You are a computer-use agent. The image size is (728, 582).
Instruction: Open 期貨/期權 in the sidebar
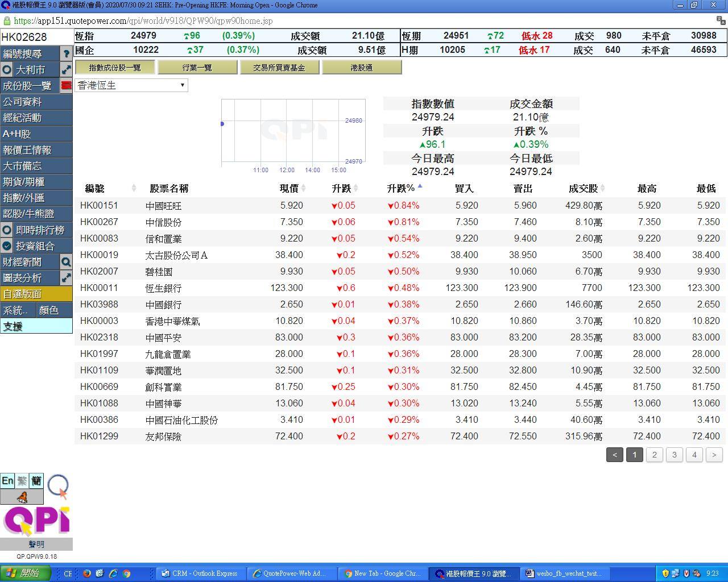click(x=36, y=182)
